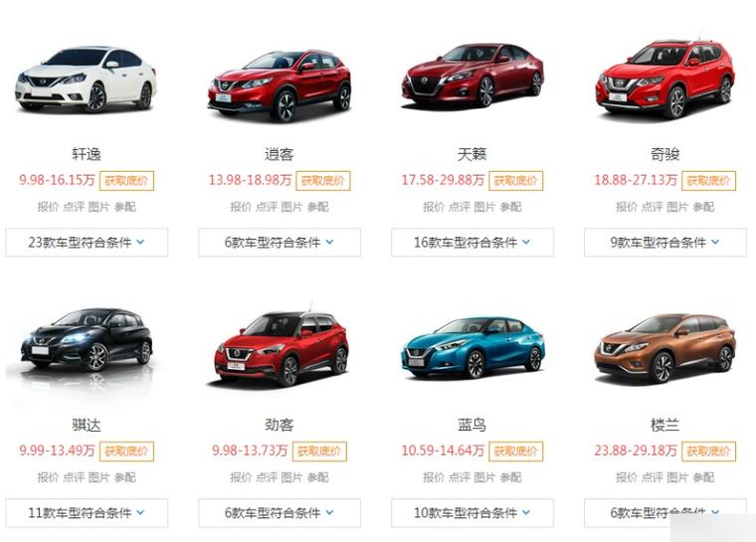Expand 9款车型符合条件 dropdown under 奇骏
The image size is (756, 542).
click(x=665, y=242)
